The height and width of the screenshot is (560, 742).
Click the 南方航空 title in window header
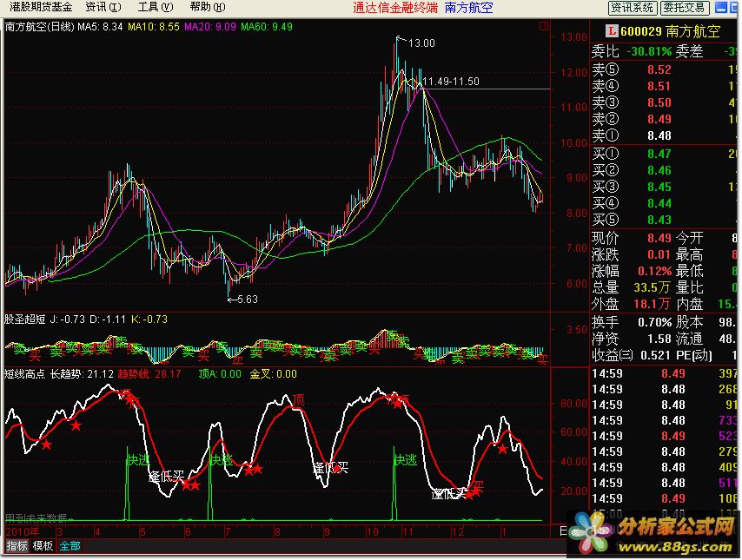point(468,8)
